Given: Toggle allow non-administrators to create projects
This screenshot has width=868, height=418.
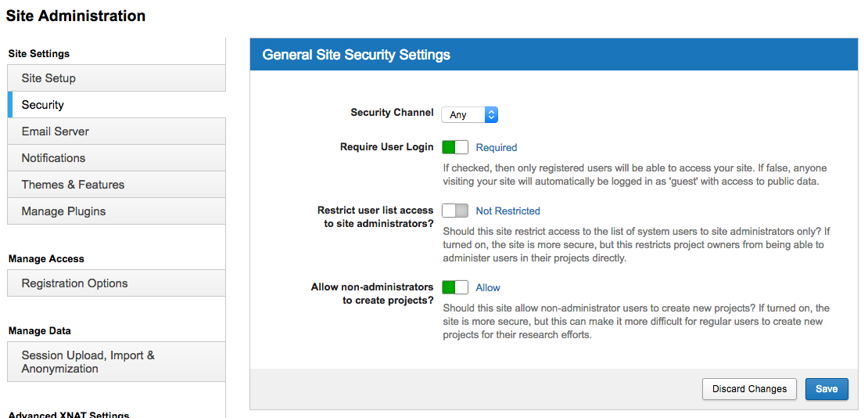Looking at the screenshot, I should pyautogui.click(x=455, y=287).
